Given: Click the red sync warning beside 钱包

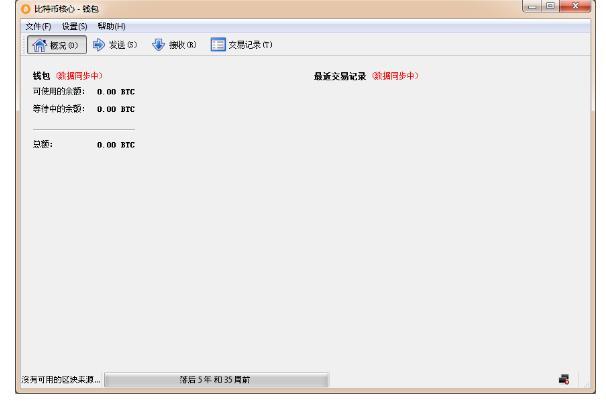Looking at the screenshot, I should pos(79,76).
